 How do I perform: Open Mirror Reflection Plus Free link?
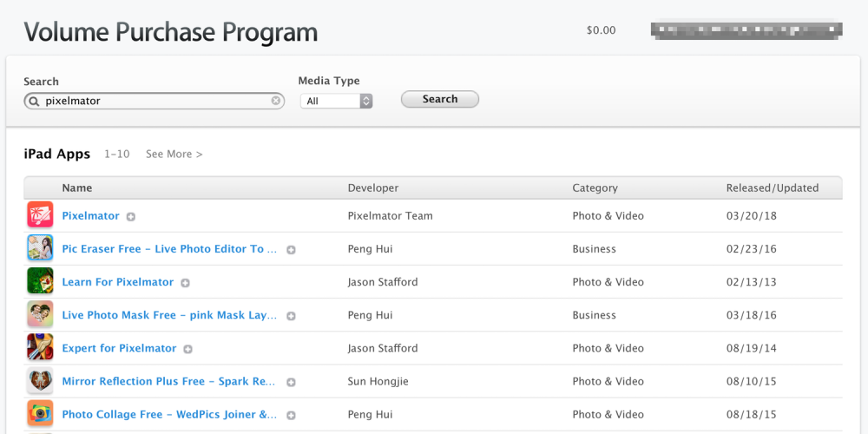[169, 381]
